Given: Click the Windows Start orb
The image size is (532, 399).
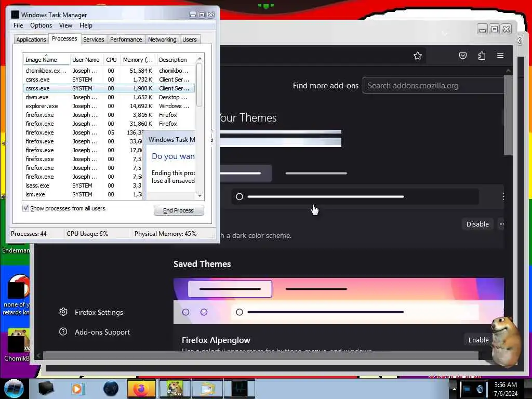Looking at the screenshot, I should pyautogui.click(x=14, y=389).
